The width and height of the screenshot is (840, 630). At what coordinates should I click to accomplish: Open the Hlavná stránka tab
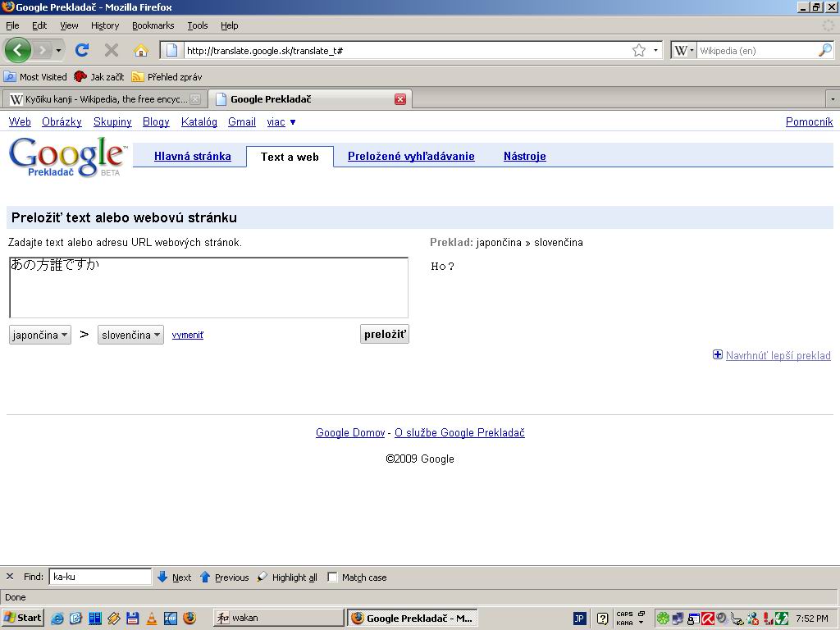click(192, 156)
